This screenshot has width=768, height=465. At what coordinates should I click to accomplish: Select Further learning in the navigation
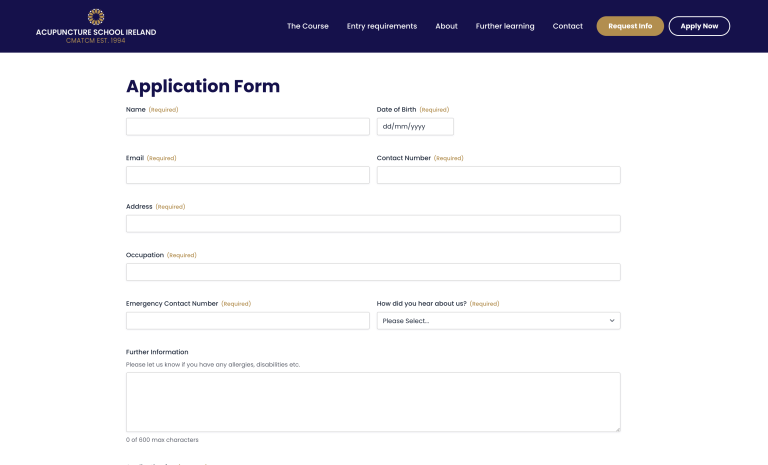[505, 26]
